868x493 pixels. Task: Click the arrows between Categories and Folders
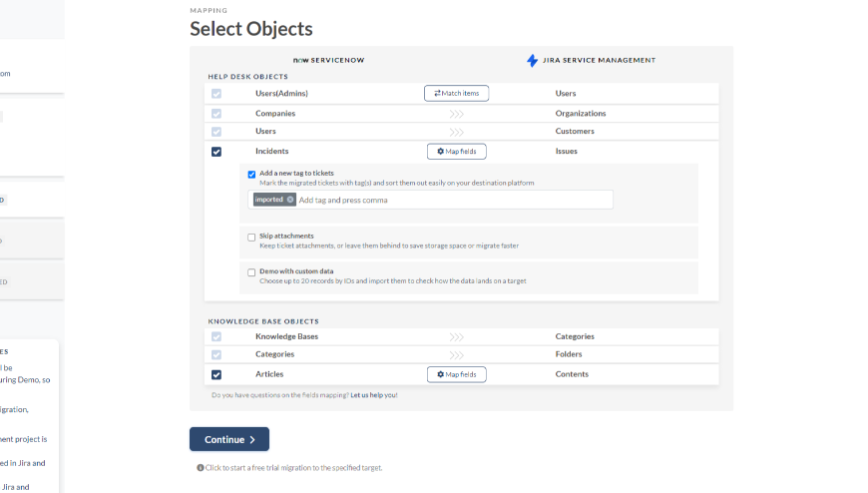coord(456,355)
